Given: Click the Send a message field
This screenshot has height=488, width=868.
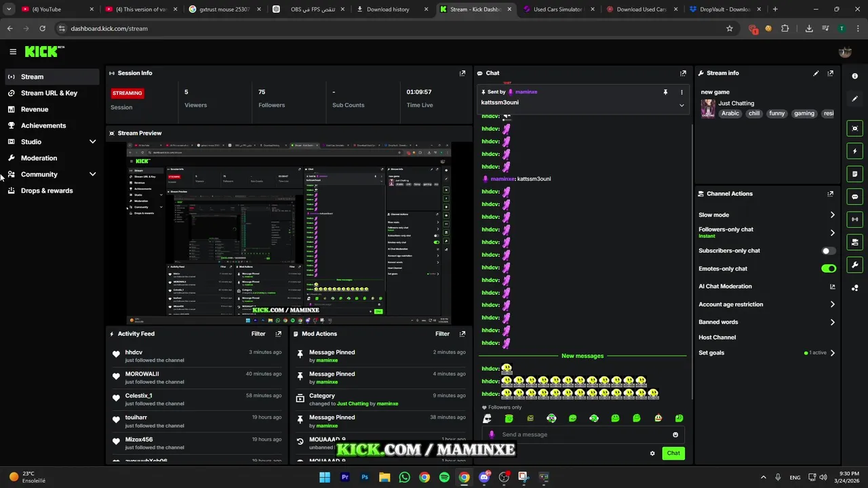Looking at the screenshot, I should click(583, 434).
